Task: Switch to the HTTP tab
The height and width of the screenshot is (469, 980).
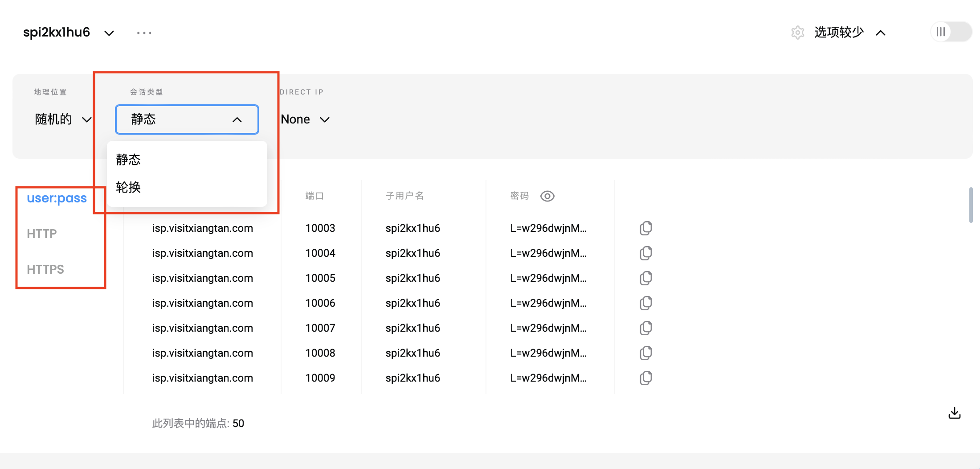Action: [x=42, y=234]
